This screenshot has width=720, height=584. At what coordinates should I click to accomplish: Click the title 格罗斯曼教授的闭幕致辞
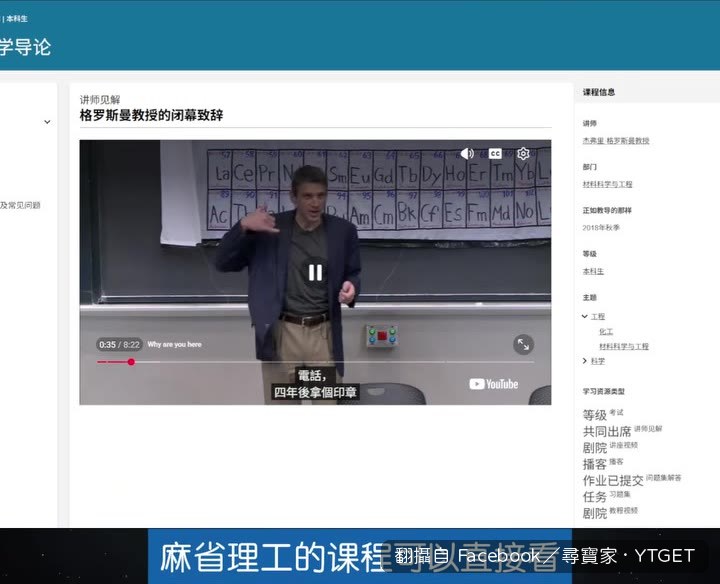tap(152, 115)
